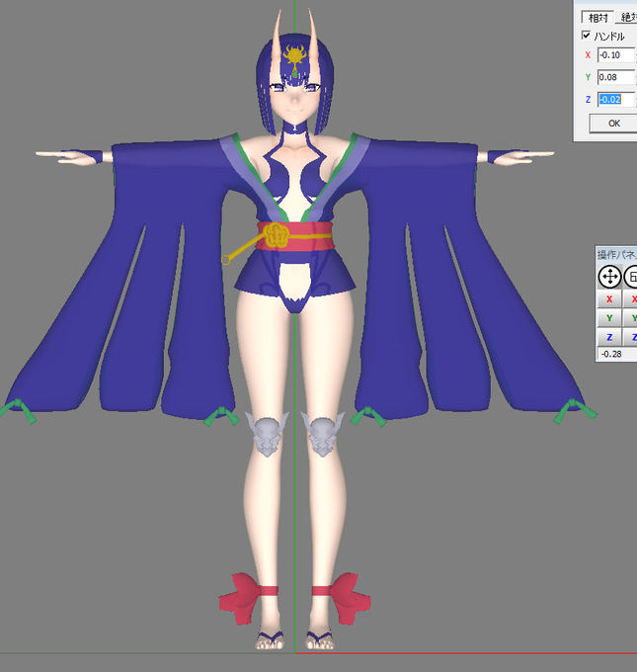Confirm the offset with OK button

click(613, 124)
